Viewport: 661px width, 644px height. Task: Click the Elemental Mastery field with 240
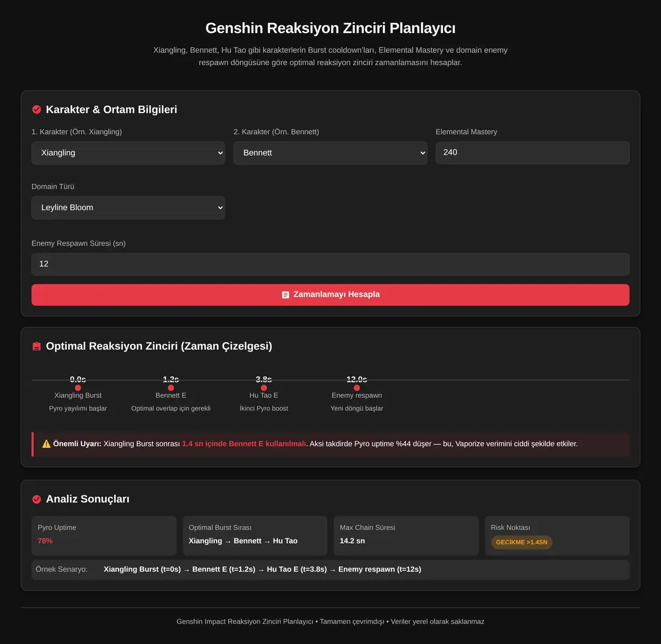[533, 153]
